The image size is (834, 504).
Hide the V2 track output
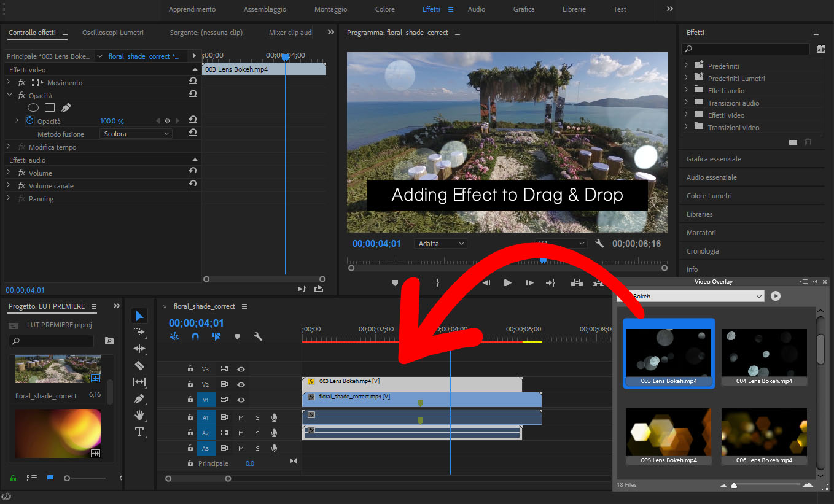pos(241,384)
